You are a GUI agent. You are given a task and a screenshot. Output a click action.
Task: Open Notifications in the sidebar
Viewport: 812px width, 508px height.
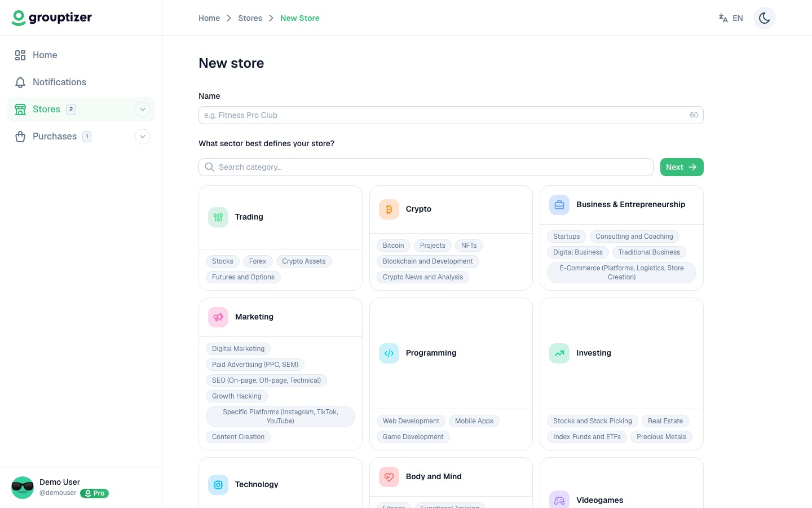pos(81,82)
